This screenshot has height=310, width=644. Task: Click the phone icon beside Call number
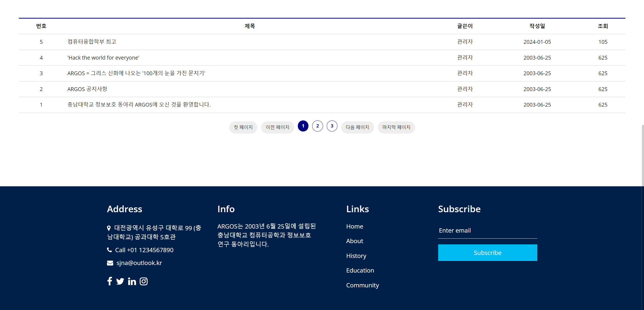pos(109,250)
